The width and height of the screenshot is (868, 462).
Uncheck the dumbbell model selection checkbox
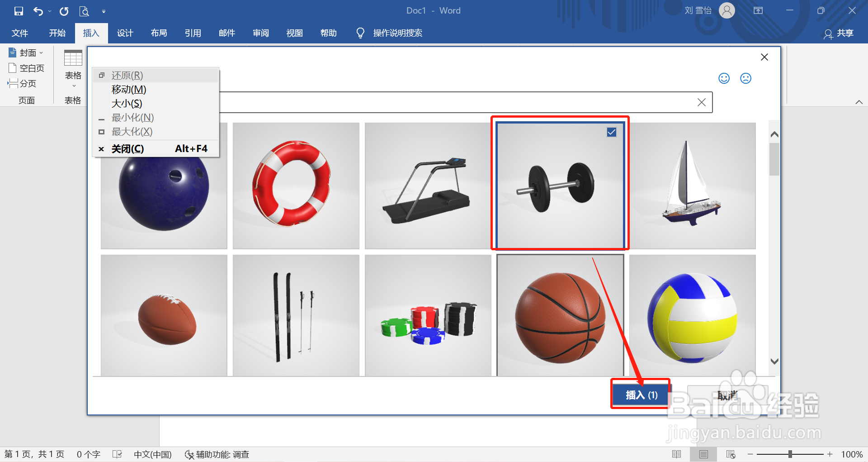coord(612,132)
